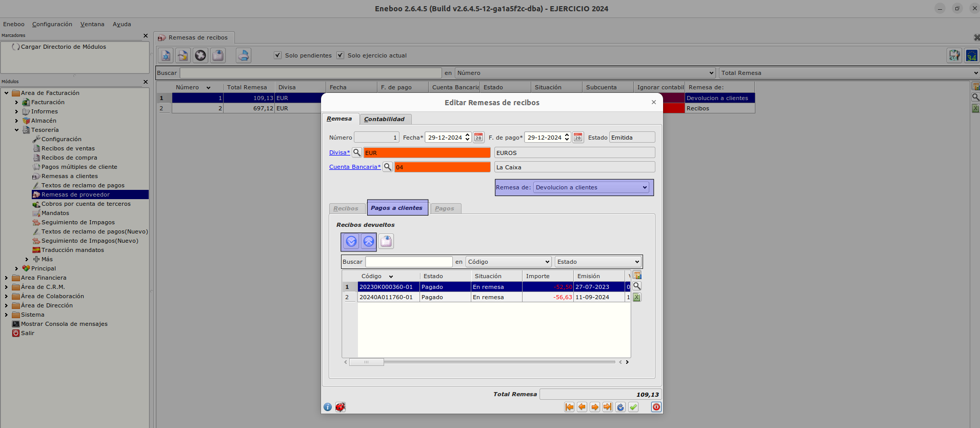Open Recibos de ventas in module tree
The width and height of the screenshot is (980, 428).
68,148
